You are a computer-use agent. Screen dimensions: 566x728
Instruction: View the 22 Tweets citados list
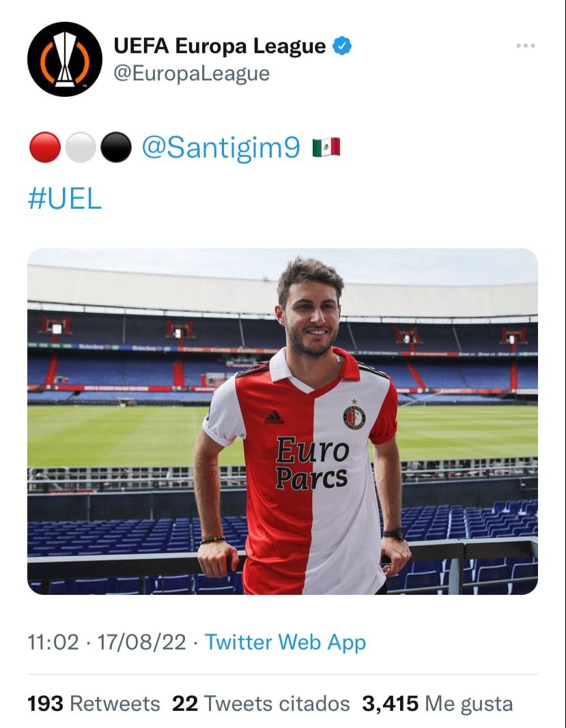pos(261,703)
